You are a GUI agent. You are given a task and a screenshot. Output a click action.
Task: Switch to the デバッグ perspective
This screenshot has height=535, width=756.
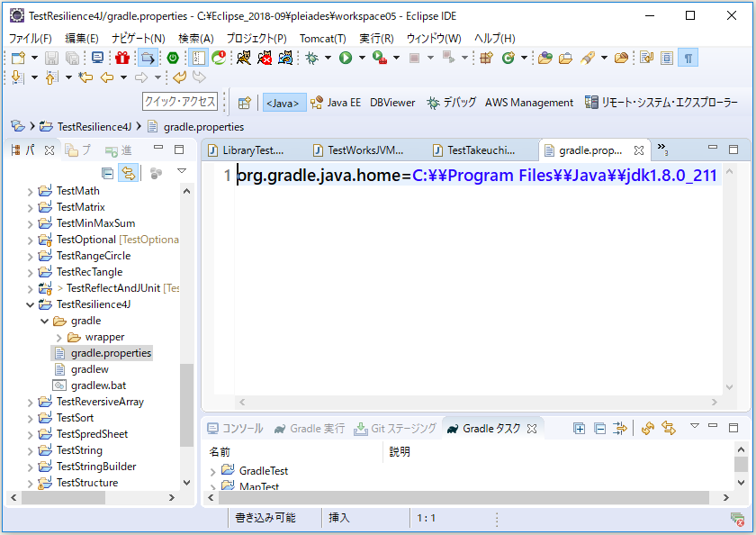[452, 103]
